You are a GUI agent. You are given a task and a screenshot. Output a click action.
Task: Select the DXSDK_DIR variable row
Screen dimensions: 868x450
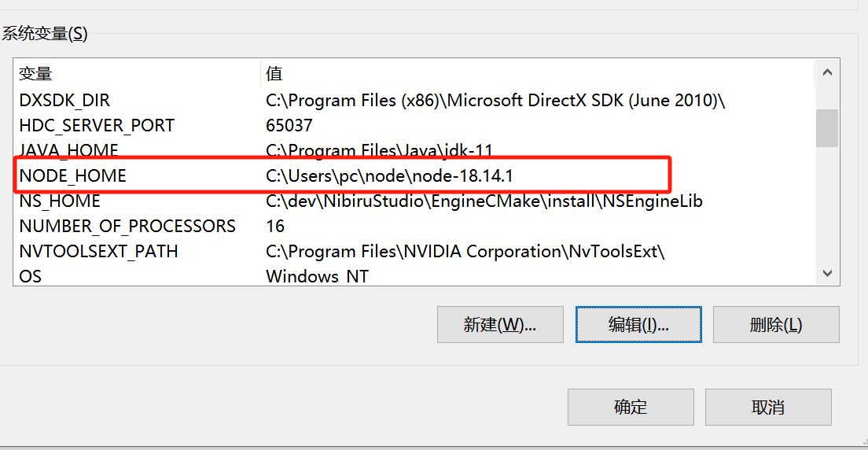click(64, 101)
